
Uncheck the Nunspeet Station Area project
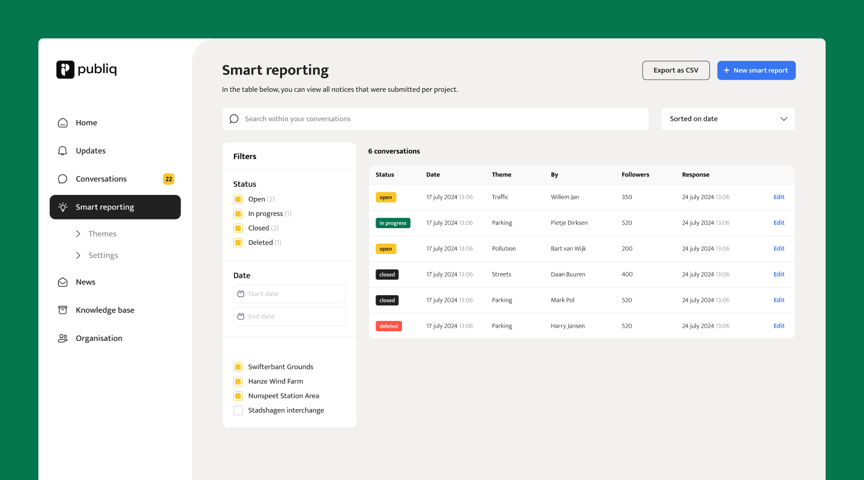pos(238,396)
